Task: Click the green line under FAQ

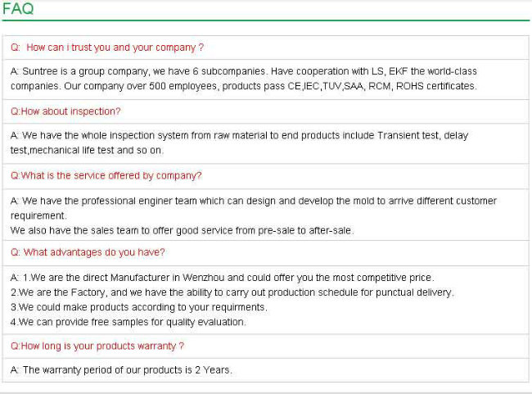Action: [x=266, y=20]
